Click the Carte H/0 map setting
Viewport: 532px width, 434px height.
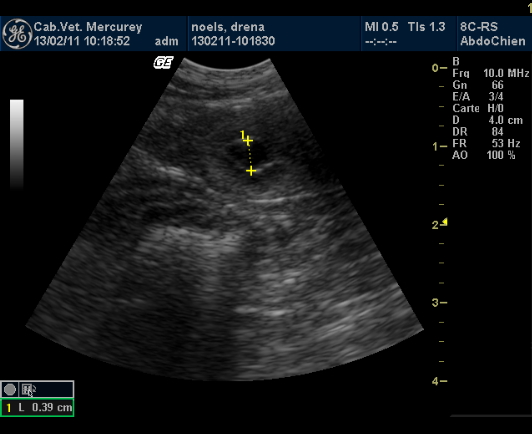[x=478, y=108]
